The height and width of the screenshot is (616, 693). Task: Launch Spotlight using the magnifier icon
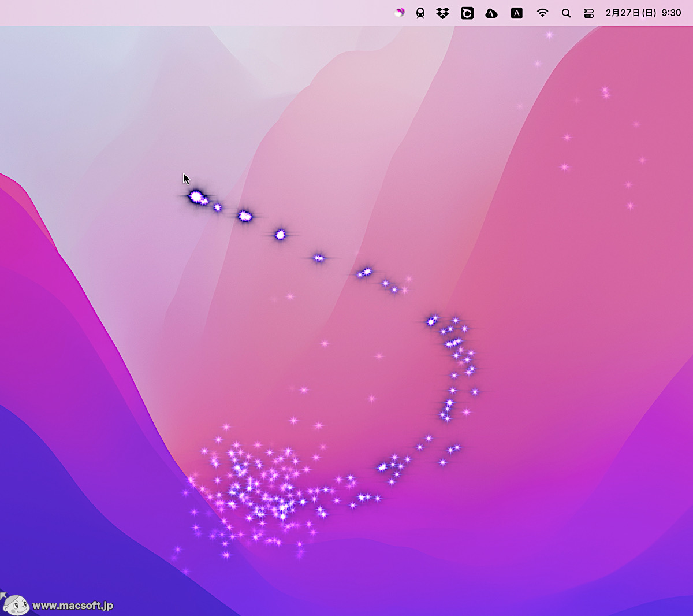pos(567,13)
